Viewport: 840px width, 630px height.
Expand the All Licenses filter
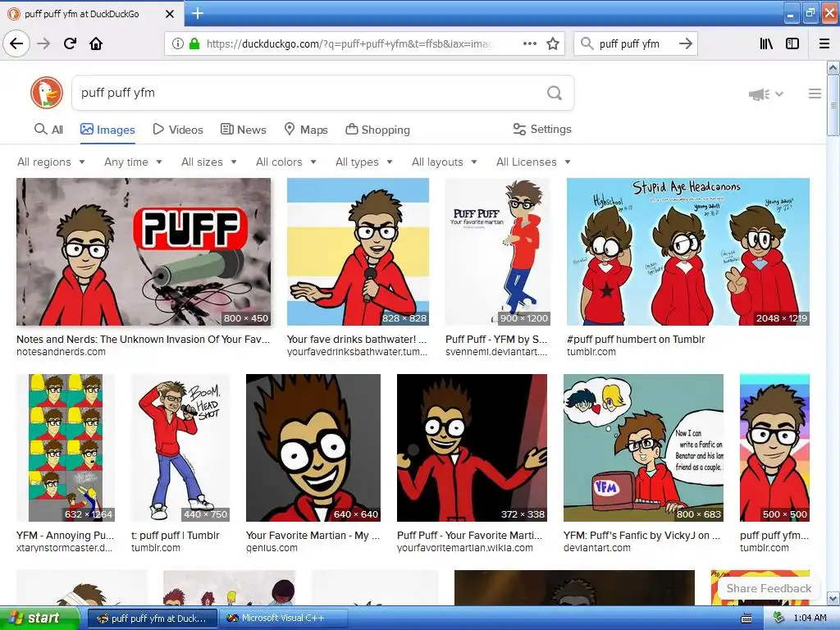pyautogui.click(x=533, y=162)
